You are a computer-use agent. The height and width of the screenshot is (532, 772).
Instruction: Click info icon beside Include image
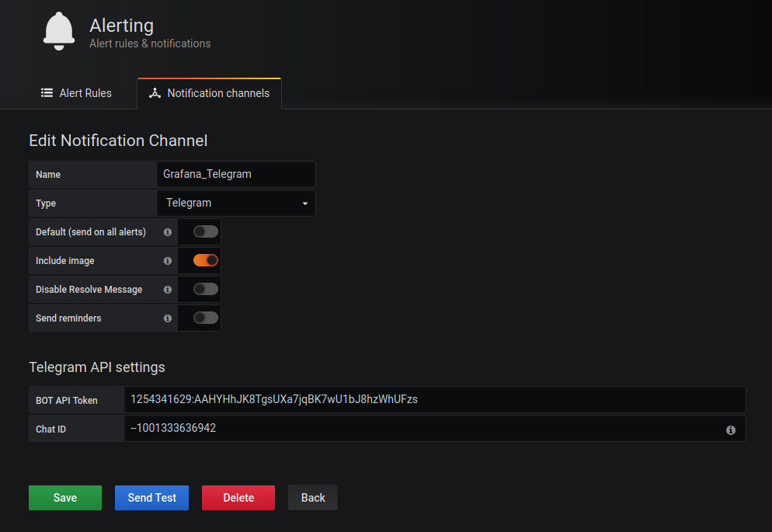(168, 261)
